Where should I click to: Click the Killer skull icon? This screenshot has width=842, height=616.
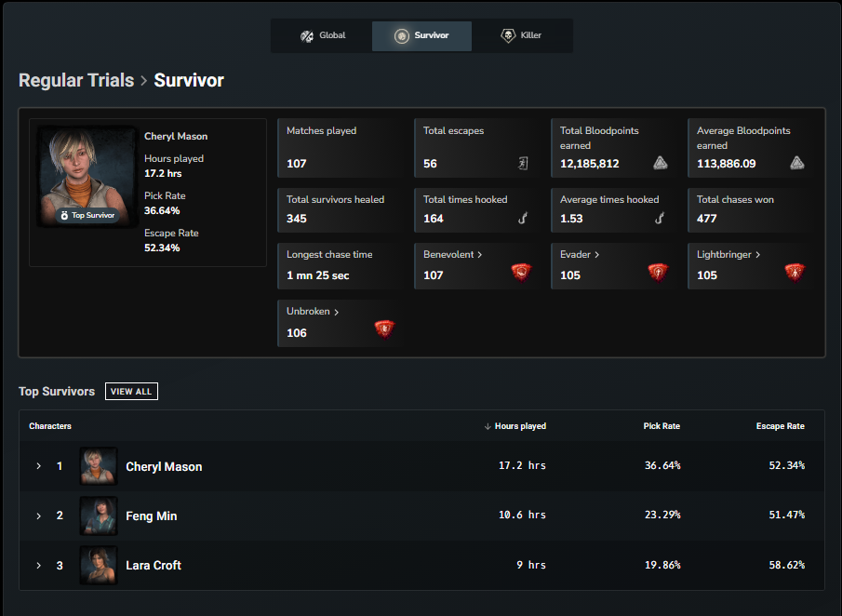click(508, 35)
